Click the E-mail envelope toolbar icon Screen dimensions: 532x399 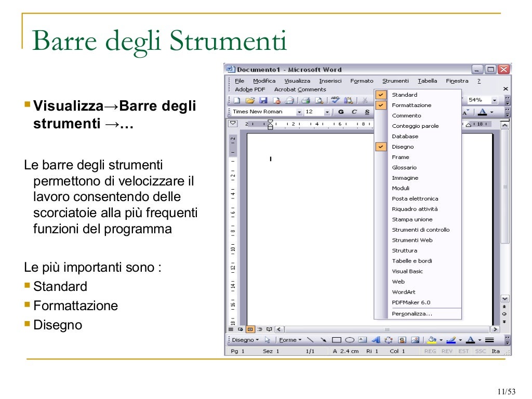289,100
